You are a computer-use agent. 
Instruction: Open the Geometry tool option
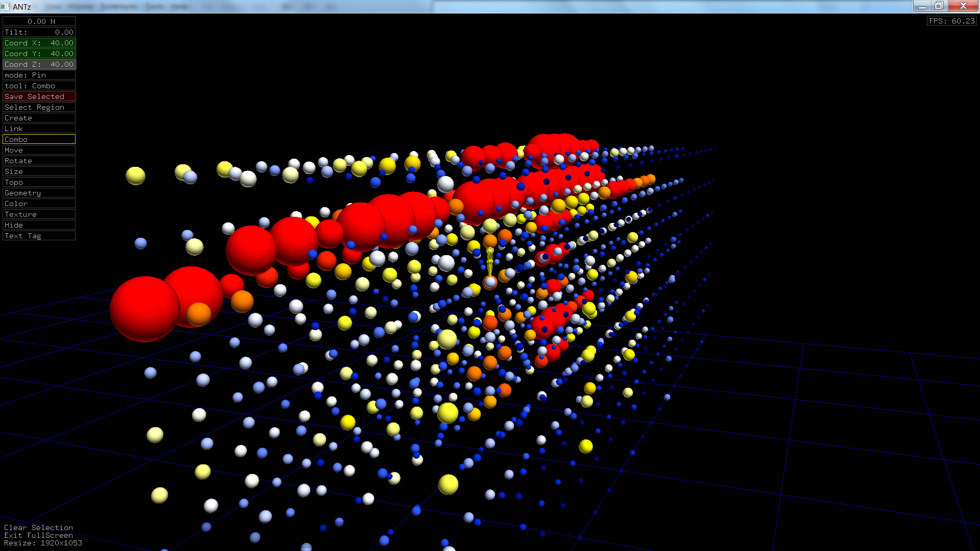click(39, 193)
